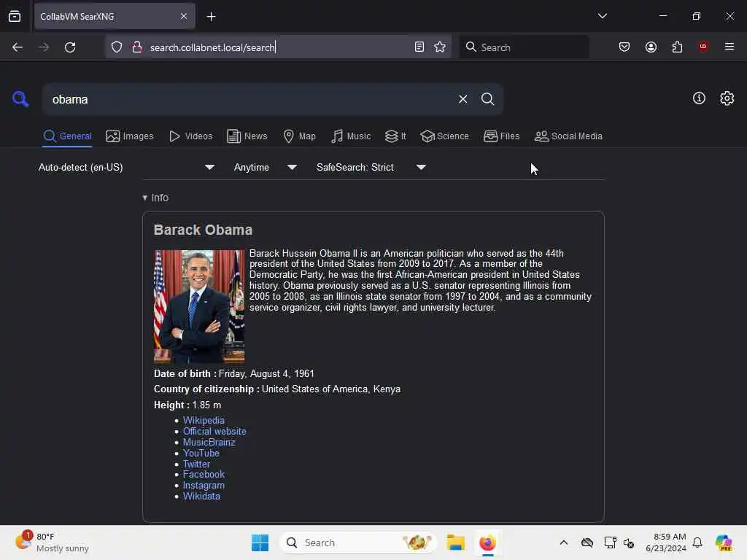Click the address bar URL field
The height and width of the screenshot is (560, 747).
click(279, 47)
